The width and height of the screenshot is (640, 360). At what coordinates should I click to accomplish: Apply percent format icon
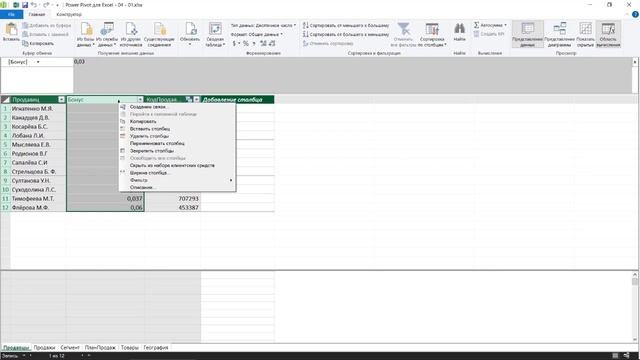coord(246,43)
